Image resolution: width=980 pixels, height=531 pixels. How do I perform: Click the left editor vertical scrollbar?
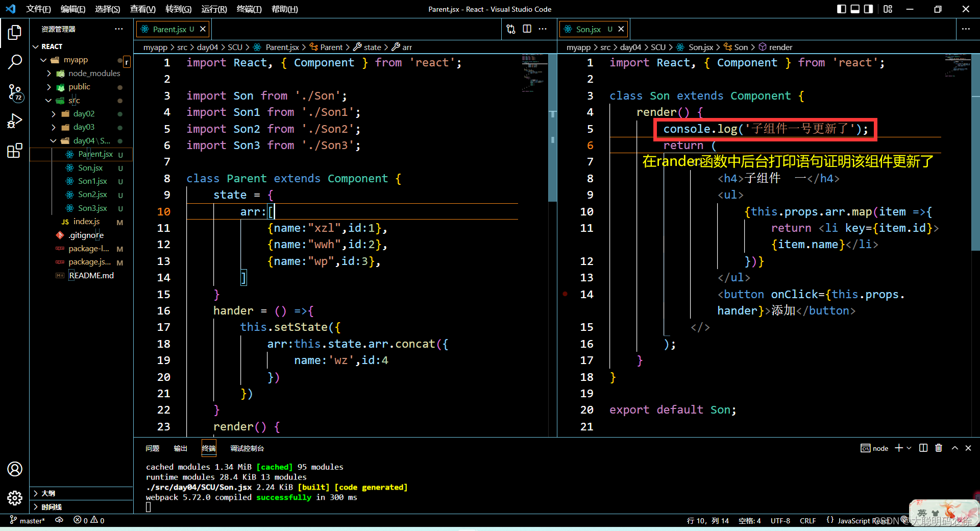click(x=553, y=128)
